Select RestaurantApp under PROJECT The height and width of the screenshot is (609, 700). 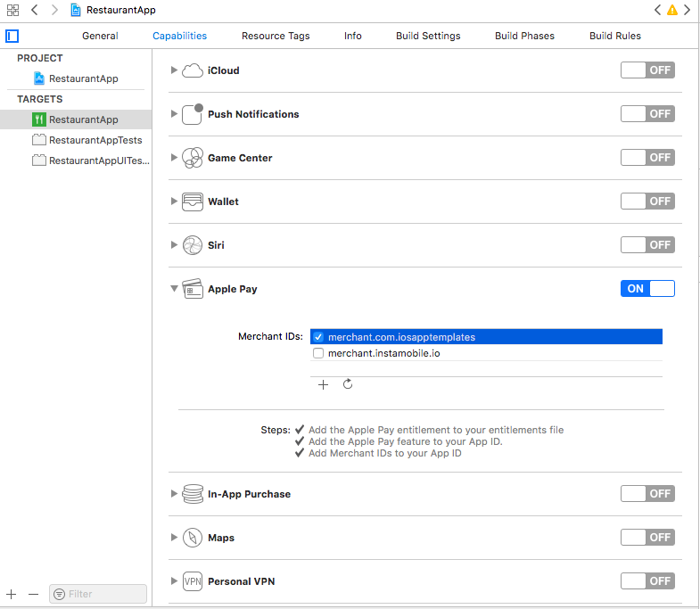[76, 78]
